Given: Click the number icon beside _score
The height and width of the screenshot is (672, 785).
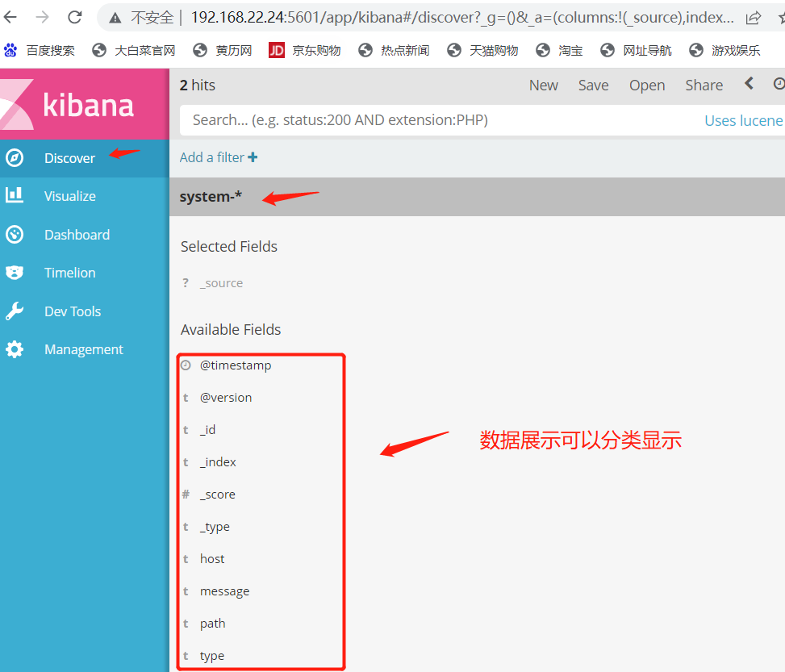Looking at the screenshot, I should [x=186, y=495].
